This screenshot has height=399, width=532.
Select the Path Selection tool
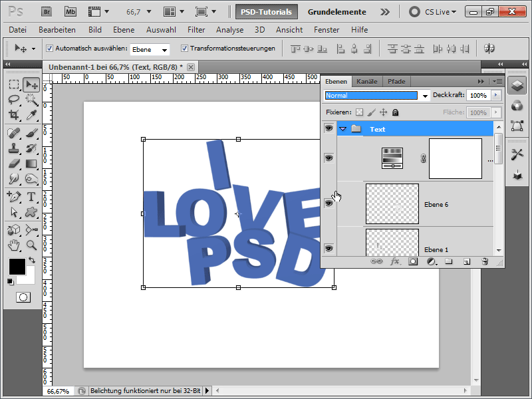point(14,212)
